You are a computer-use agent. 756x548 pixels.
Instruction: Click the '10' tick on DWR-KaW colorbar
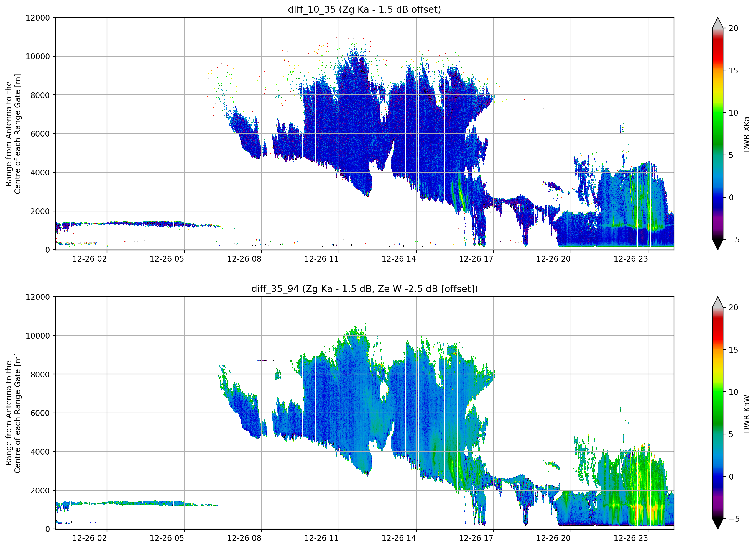pyautogui.click(x=733, y=392)
